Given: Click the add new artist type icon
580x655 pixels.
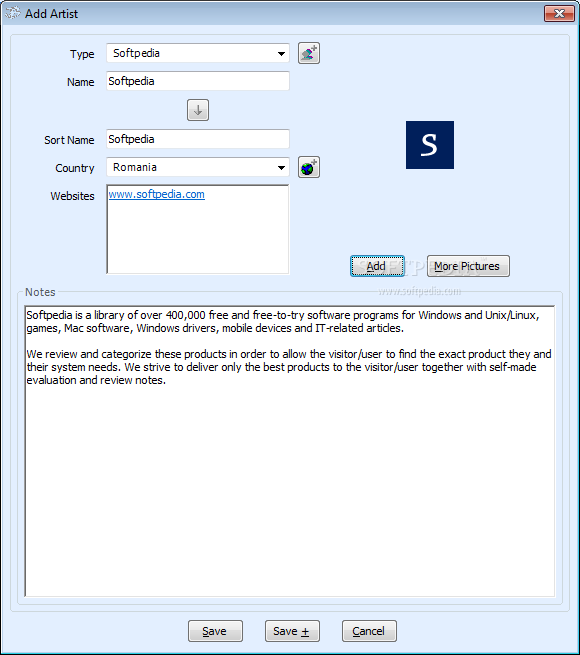Looking at the screenshot, I should click(309, 53).
